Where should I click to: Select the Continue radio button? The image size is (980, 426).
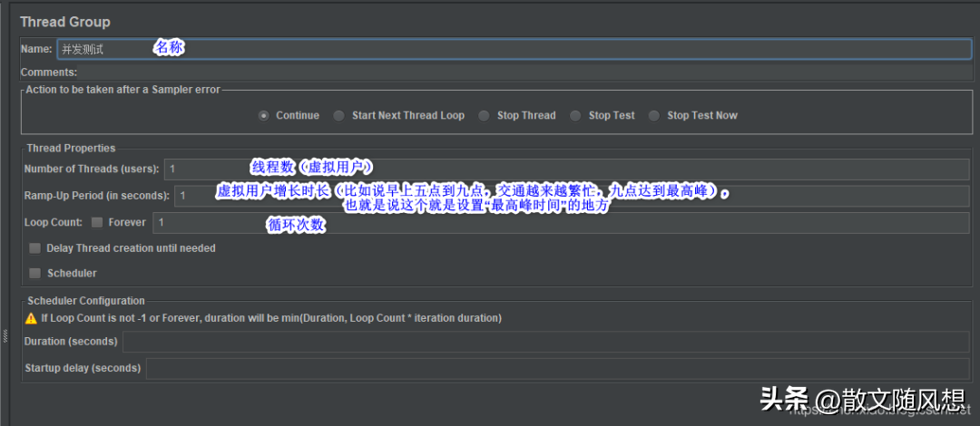pos(264,116)
